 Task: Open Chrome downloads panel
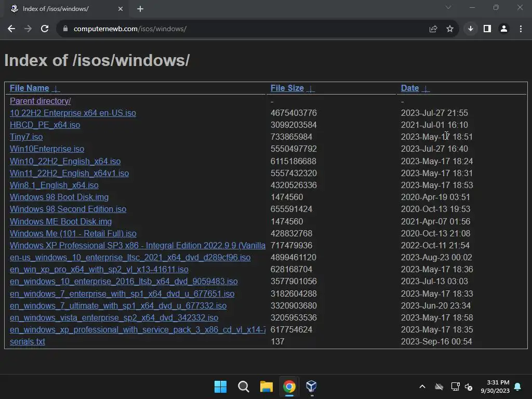pyautogui.click(x=471, y=29)
